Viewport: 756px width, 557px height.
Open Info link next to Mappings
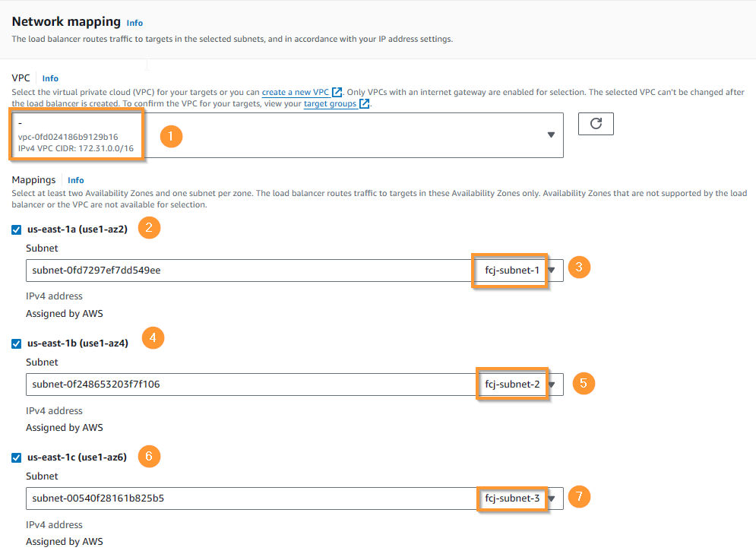click(76, 180)
